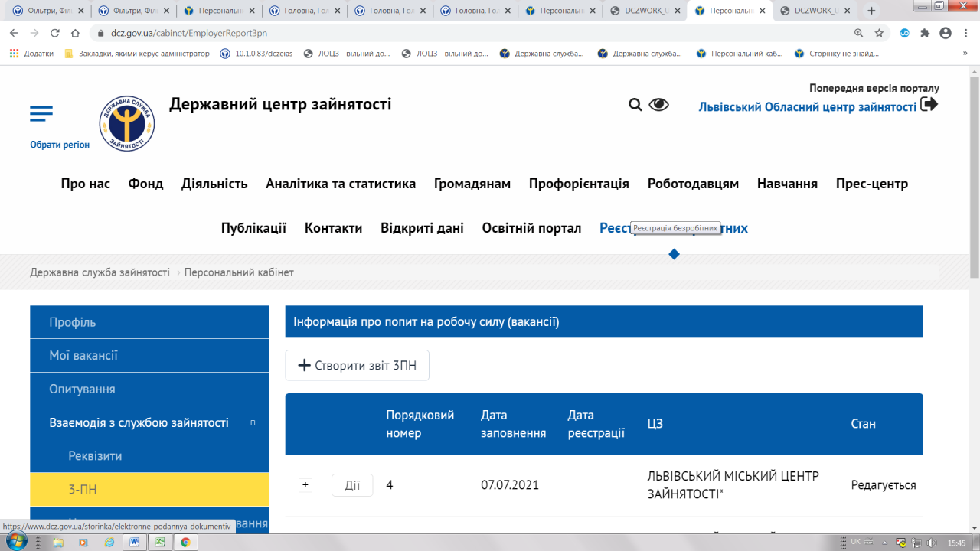
Task: Click the logout arrow icon beside Lviv center
Action: click(929, 105)
